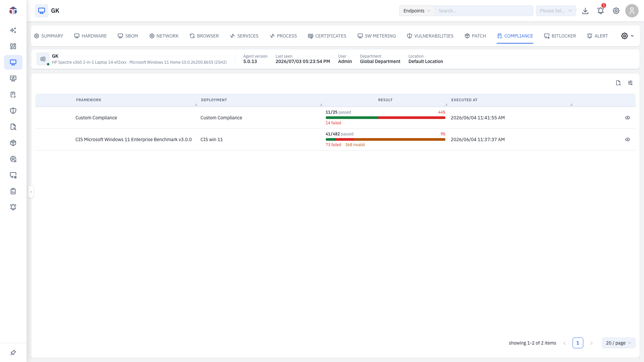
Task: Switch to the CERTIFICATES tab
Action: pos(327,36)
